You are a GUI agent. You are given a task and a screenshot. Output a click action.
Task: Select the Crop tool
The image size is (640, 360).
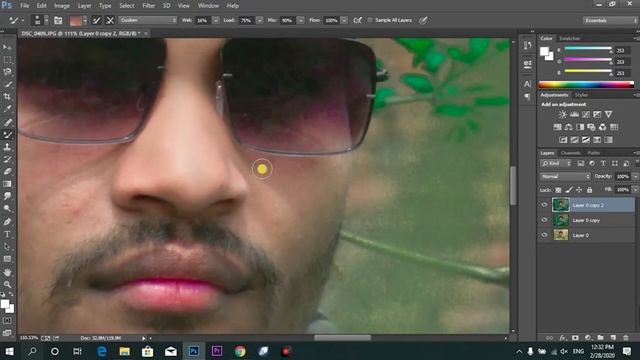[x=7, y=97]
